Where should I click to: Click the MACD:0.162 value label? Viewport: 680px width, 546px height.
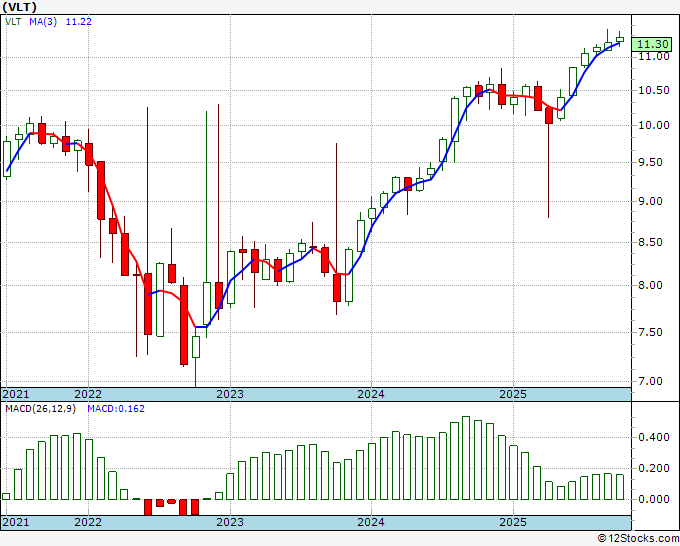click(116, 409)
